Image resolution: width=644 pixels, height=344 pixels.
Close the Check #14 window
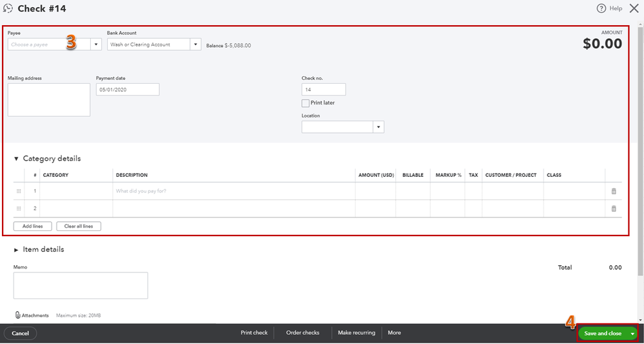tap(634, 8)
